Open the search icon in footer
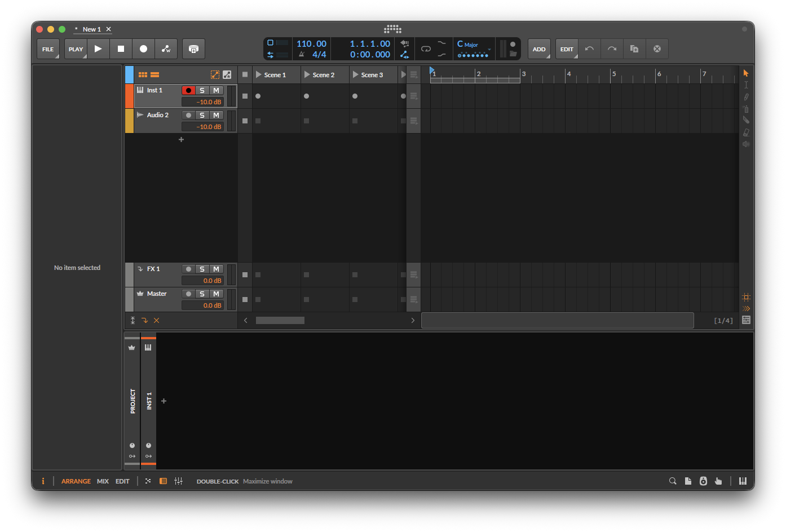The image size is (786, 532). (673, 481)
